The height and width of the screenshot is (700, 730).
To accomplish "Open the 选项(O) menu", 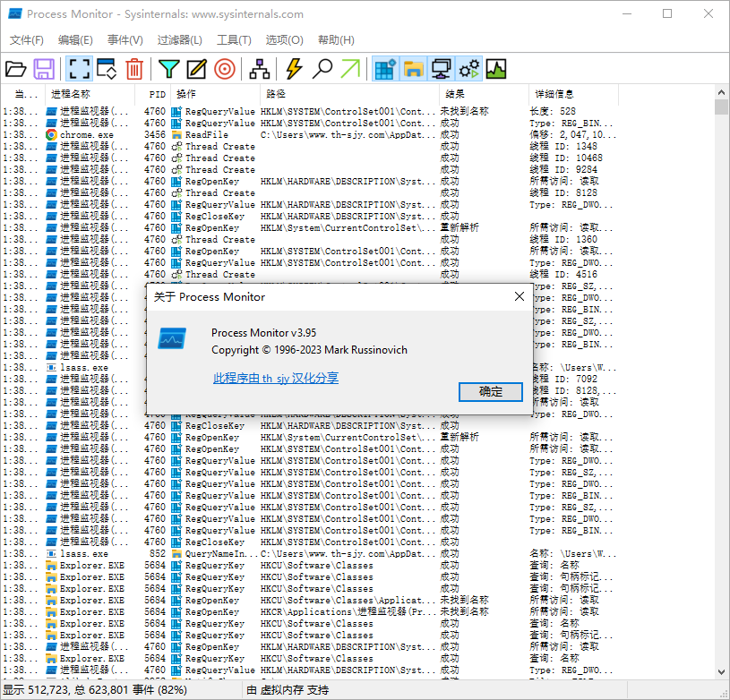I will point(284,40).
